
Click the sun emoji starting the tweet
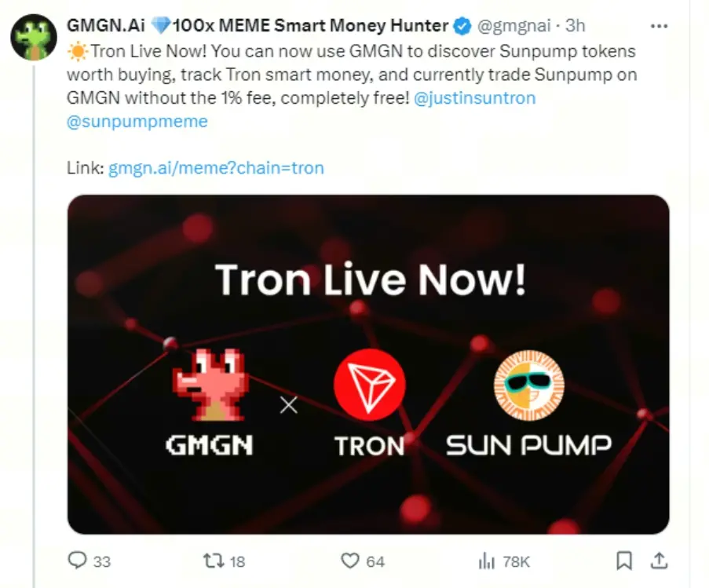point(78,51)
